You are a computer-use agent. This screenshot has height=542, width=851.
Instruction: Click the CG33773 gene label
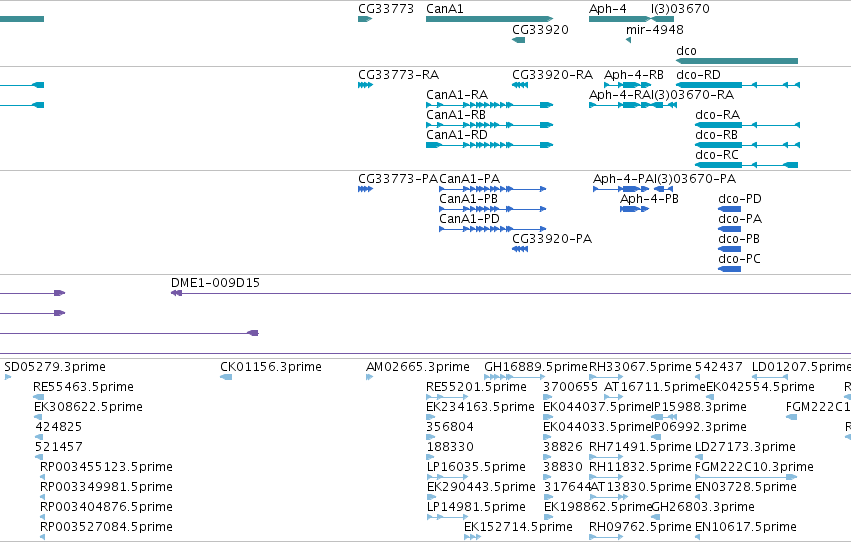[x=385, y=9]
